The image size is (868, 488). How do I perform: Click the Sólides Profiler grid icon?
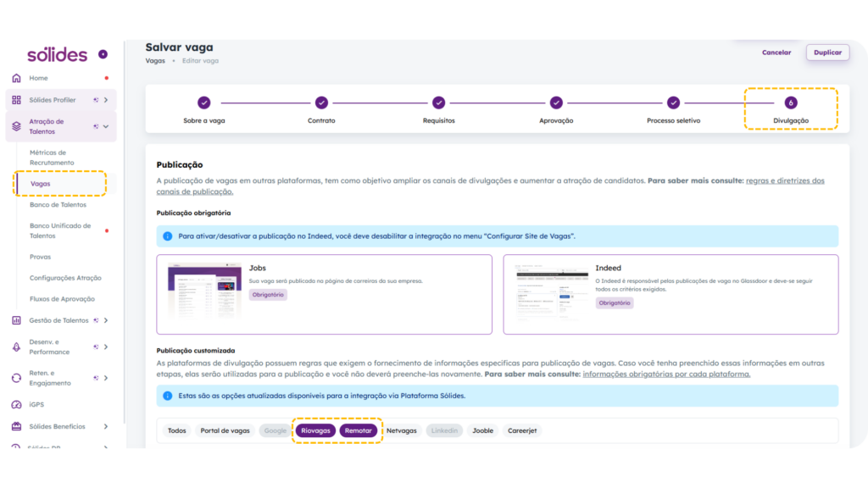[x=17, y=100]
